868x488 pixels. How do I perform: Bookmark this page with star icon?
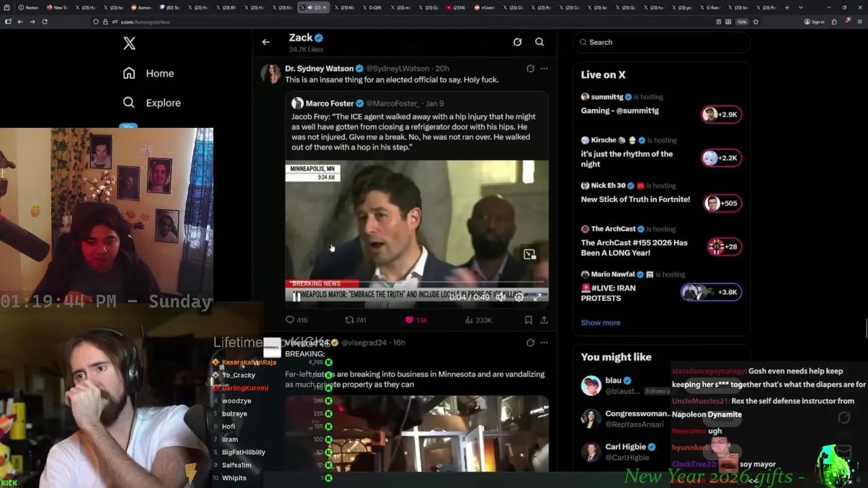pyautogui.click(x=755, y=22)
